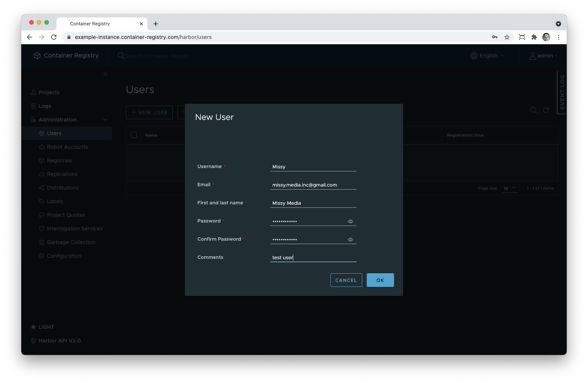Click the browser address bar URL
The image size is (588, 383).
tap(143, 37)
